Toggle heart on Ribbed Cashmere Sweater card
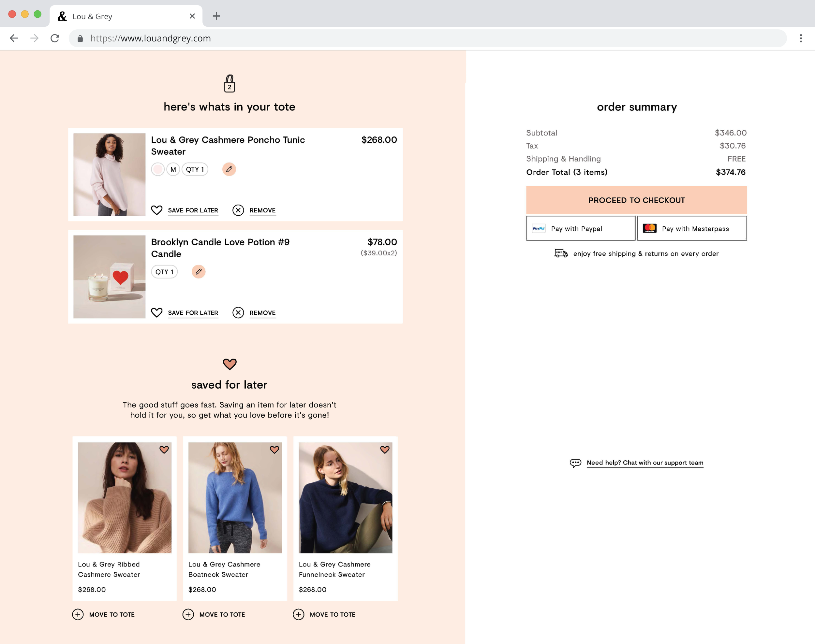 click(164, 450)
